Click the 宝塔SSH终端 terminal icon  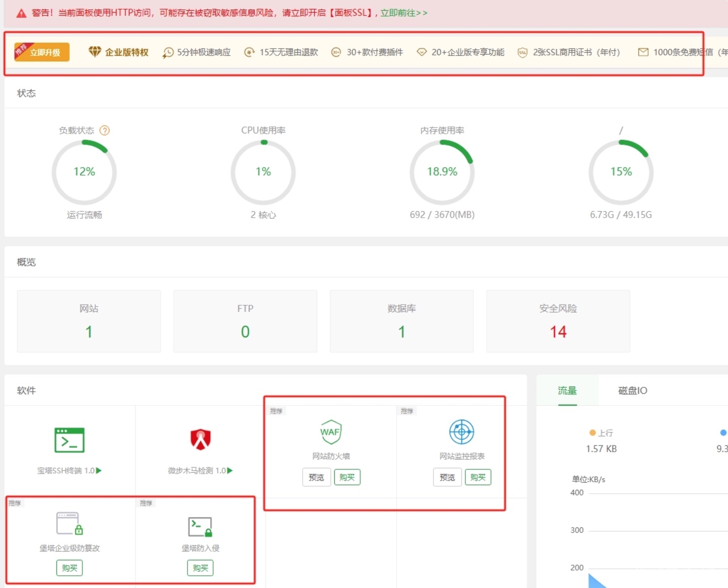69,440
